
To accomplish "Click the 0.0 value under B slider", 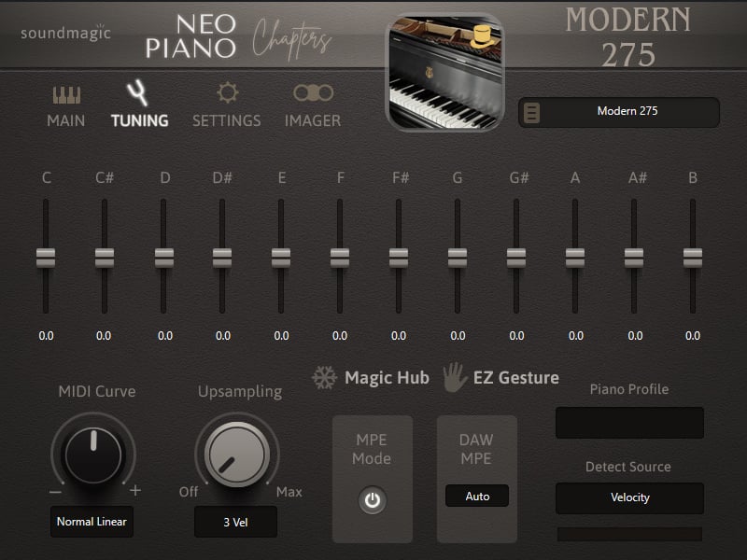I will point(693,336).
